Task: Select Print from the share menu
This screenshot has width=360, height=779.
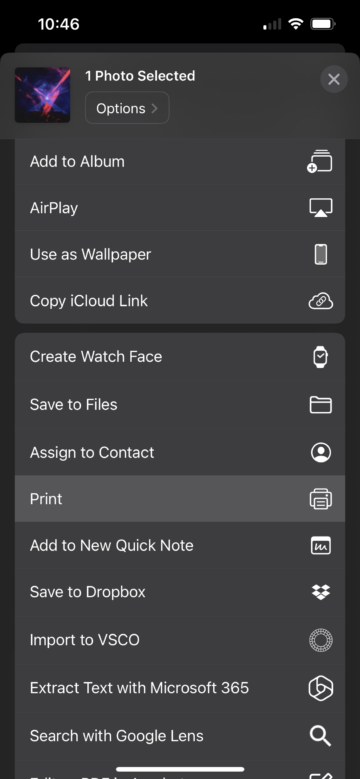Action: pos(180,499)
